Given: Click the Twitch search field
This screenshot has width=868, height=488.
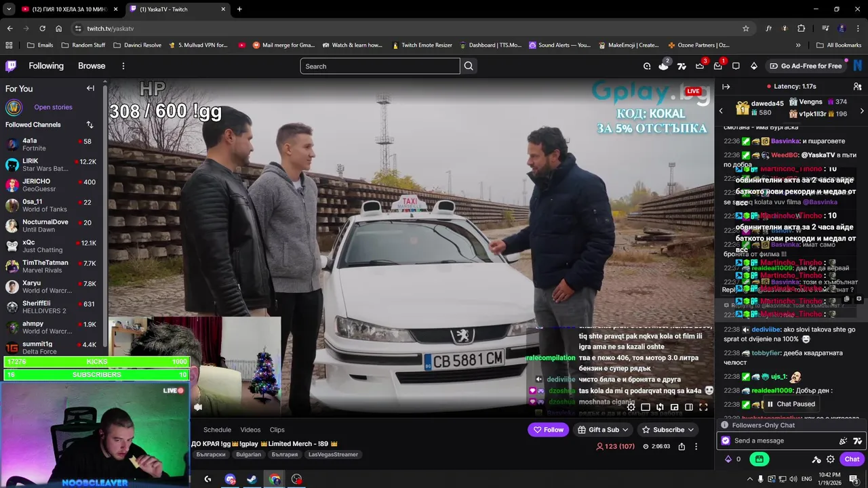Looking at the screenshot, I should [380, 66].
